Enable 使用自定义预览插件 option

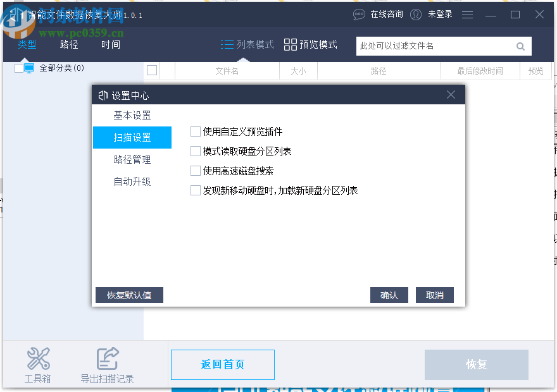[196, 132]
